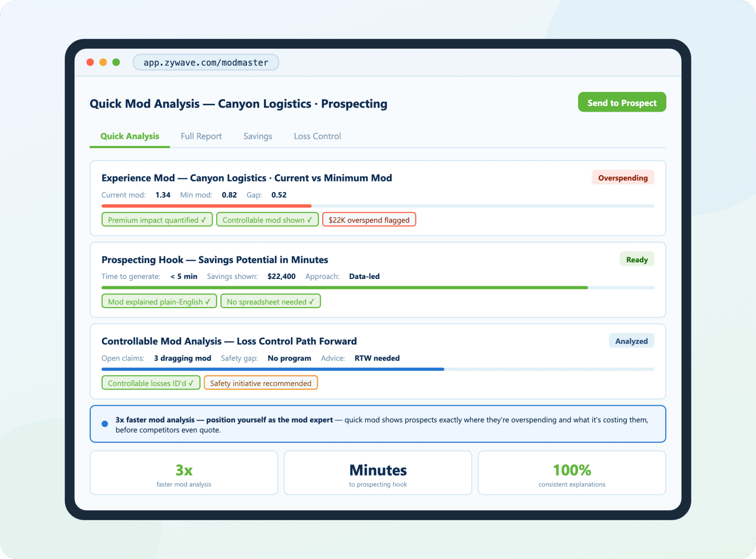Click the red window close dot
Screen dimensions: 756x559
coord(90,62)
